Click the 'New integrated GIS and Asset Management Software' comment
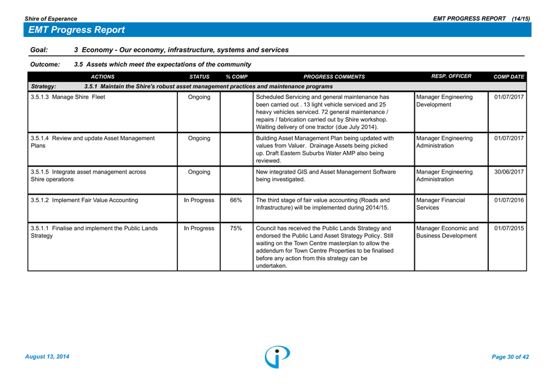554x392 pixels. coord(326,175)
